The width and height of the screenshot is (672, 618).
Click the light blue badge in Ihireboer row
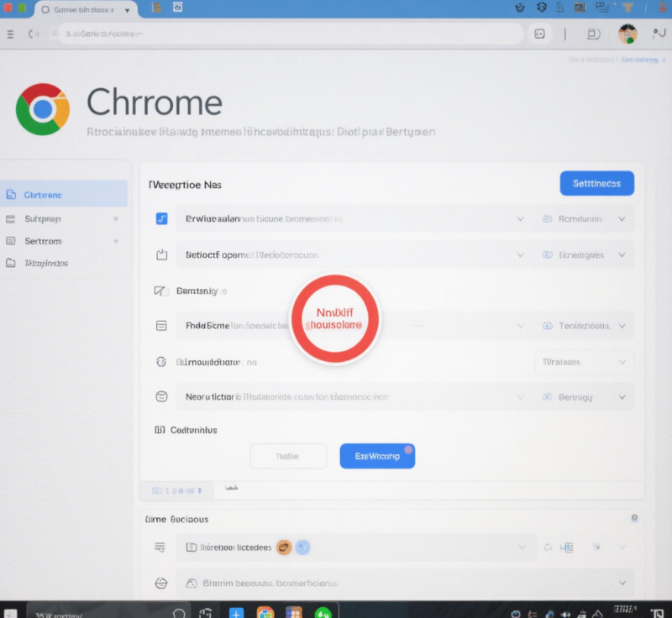coord(302,547)
